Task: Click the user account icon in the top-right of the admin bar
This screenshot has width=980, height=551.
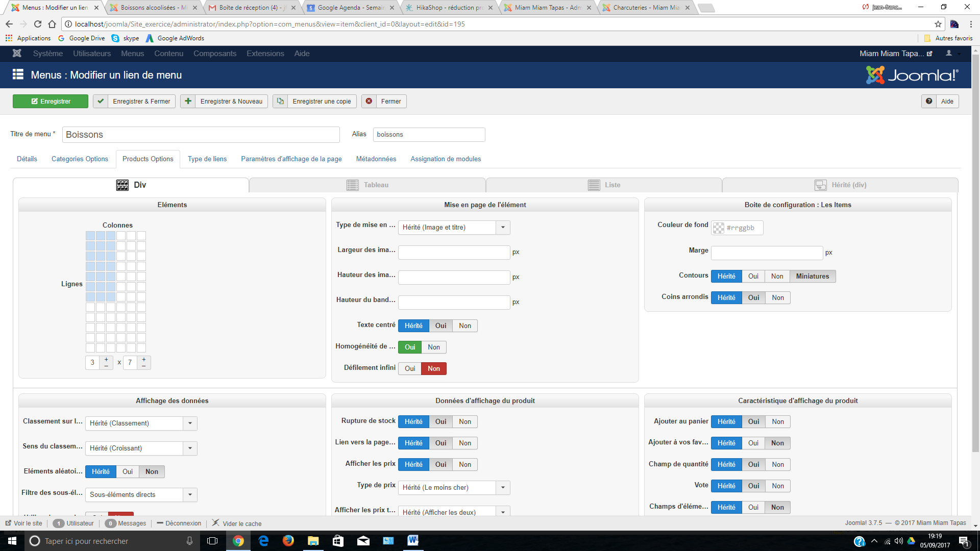Action: (949, 54)
